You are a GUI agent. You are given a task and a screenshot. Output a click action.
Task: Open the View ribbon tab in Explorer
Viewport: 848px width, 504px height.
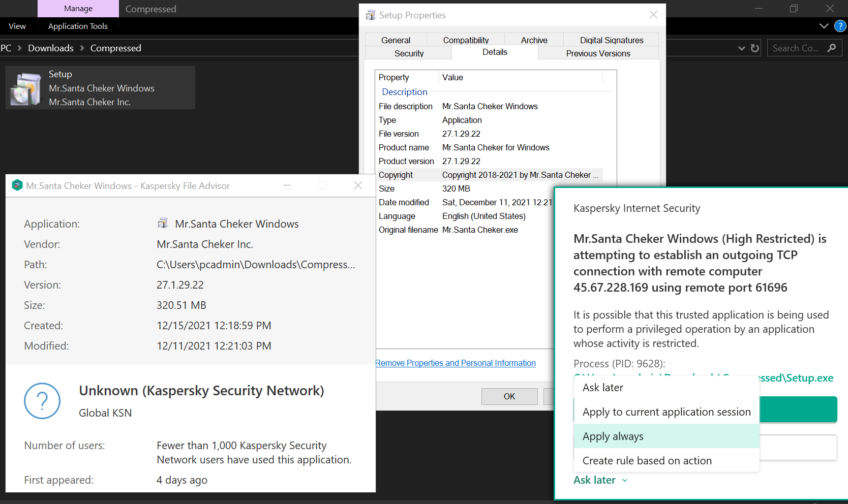(17, 26)
